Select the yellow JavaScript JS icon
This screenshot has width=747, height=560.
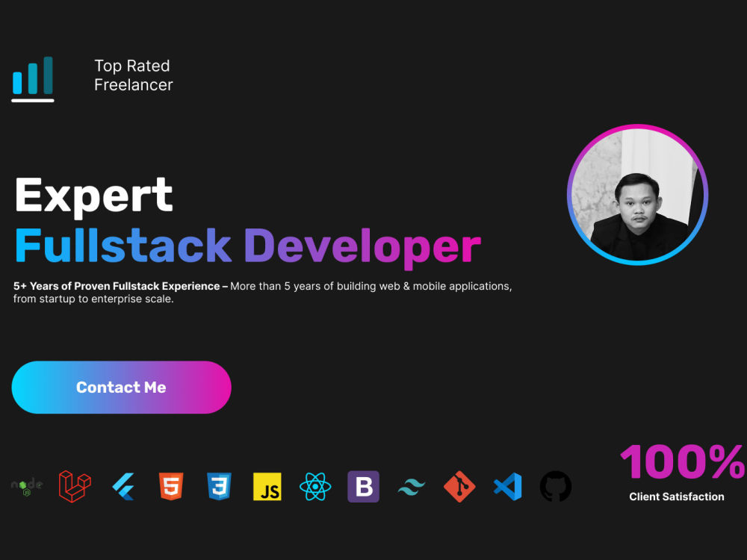[x=267, y=486]
